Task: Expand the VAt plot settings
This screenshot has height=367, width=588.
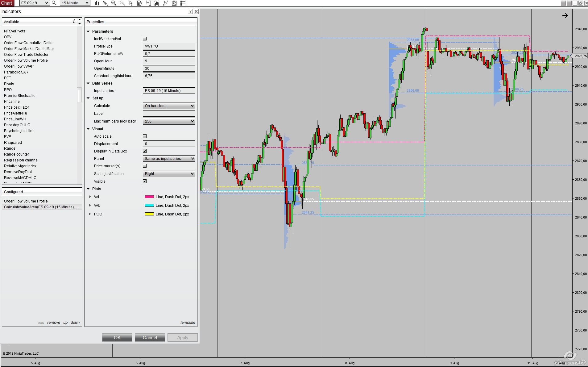Action: pyautogui.click(x=90, y=197)
